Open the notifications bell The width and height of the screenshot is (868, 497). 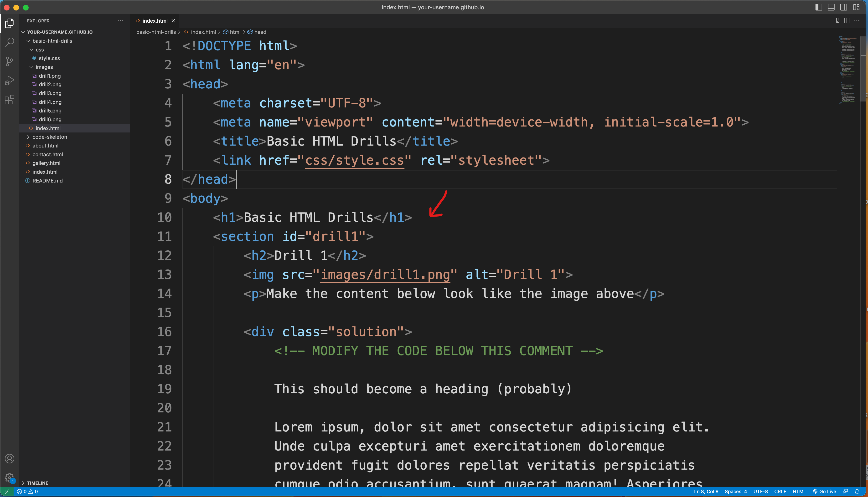click(x=857, y=492)
